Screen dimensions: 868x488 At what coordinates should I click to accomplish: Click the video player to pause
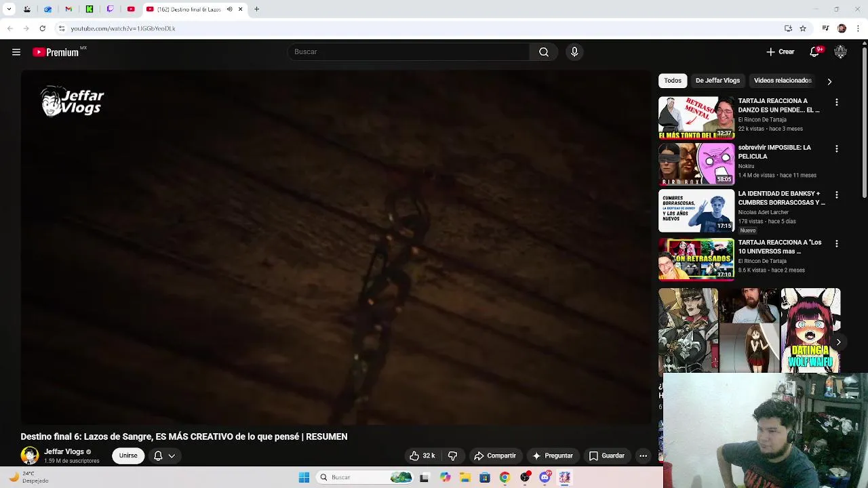point(336,247)
